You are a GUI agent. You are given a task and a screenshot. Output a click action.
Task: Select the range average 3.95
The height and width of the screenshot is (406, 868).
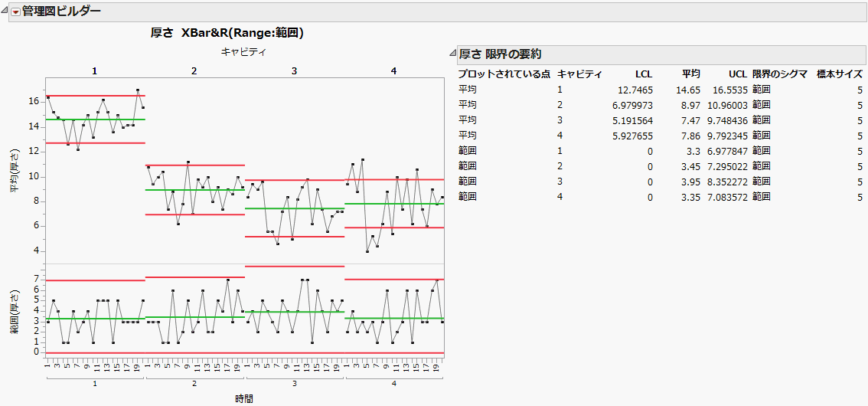692,182
